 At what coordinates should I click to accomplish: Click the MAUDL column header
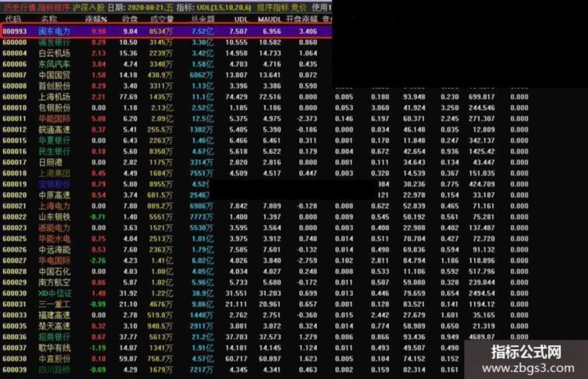pyautogui.click(x=269, y=19)
